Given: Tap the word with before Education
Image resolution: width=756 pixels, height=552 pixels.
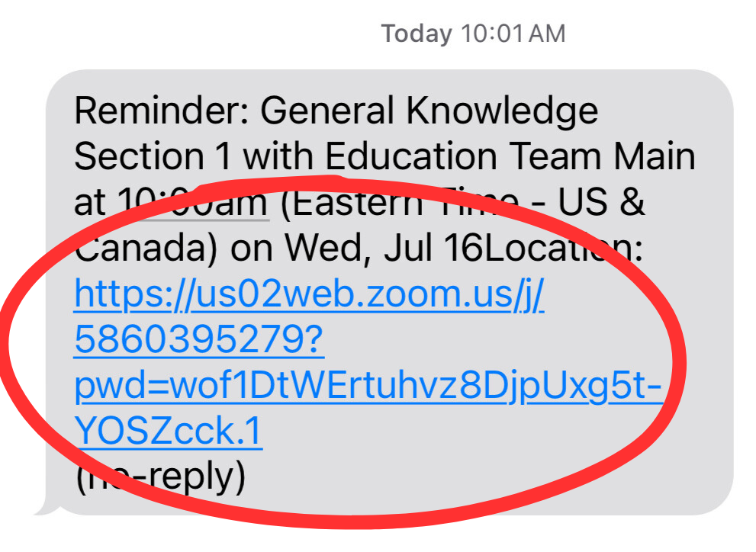Looking at the screenshot, I should pos(278,157).
